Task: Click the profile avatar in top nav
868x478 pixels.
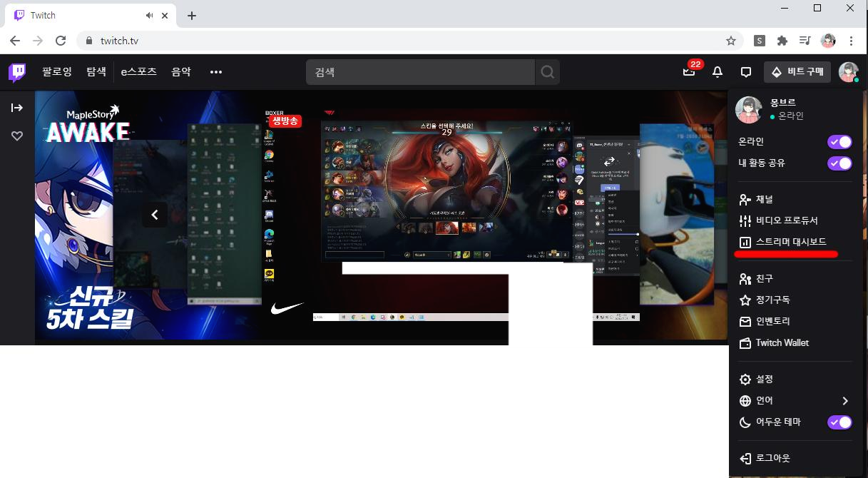Action: point(848,72)
